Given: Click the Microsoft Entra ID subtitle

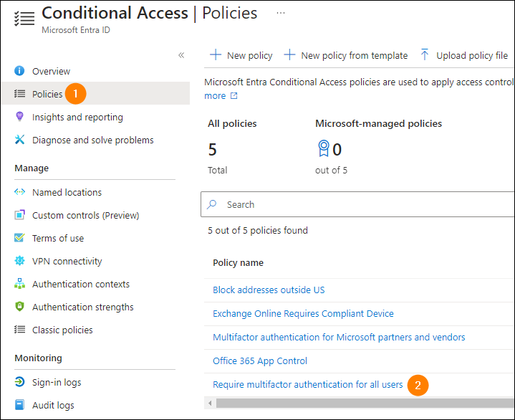Looking at the screenshot, I should (76, 30).
